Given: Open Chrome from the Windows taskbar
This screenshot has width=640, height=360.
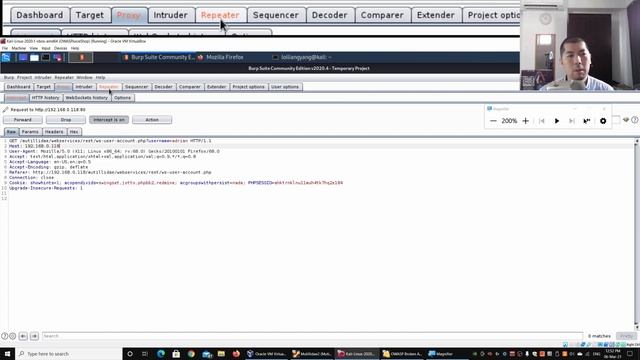Looking at the screenshot, I should click(191, 353).
